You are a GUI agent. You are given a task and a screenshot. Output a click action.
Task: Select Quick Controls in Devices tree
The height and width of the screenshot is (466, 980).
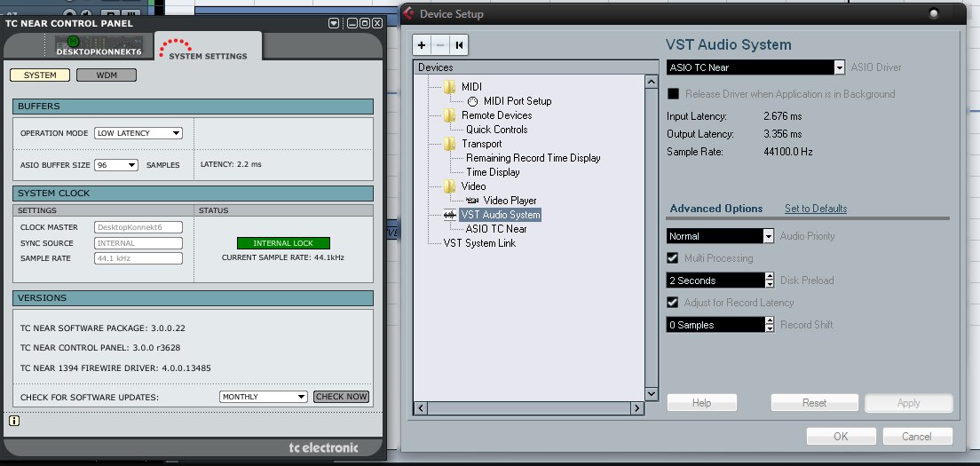point(496,130)
